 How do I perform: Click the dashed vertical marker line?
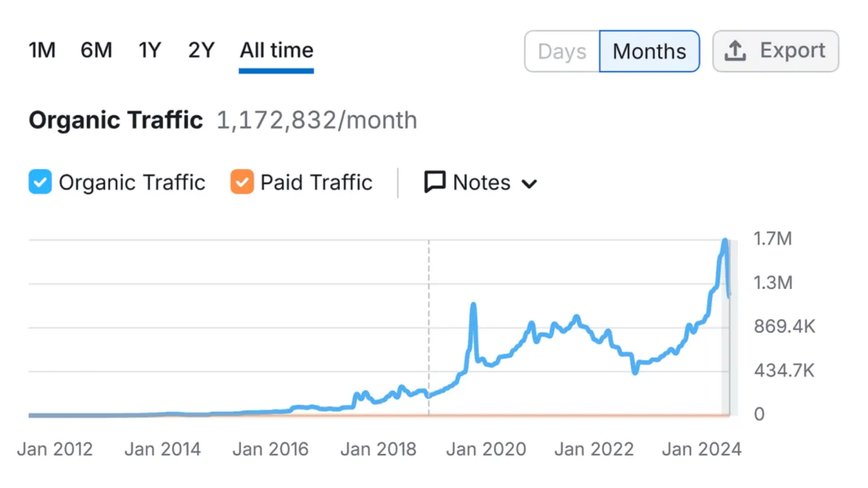click(x=429, y=328)
